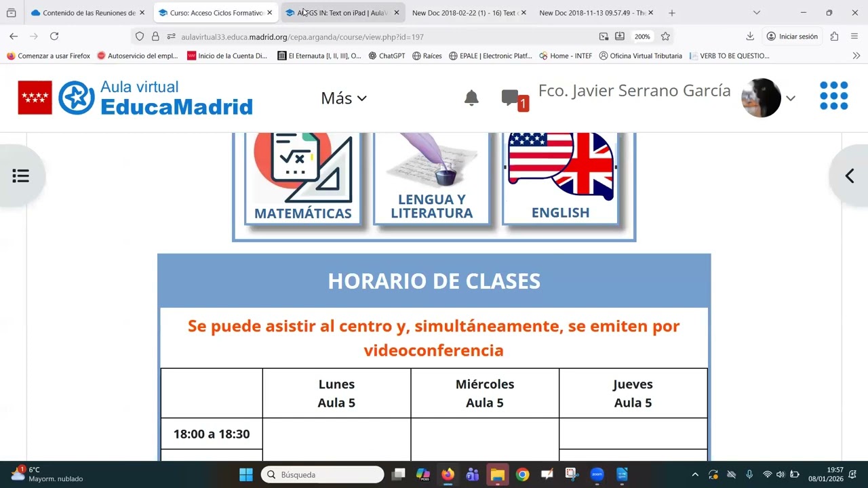Viewport: 868px width, 488px height.
Task: Open the English subject tile
Action: tap(560, 178)
